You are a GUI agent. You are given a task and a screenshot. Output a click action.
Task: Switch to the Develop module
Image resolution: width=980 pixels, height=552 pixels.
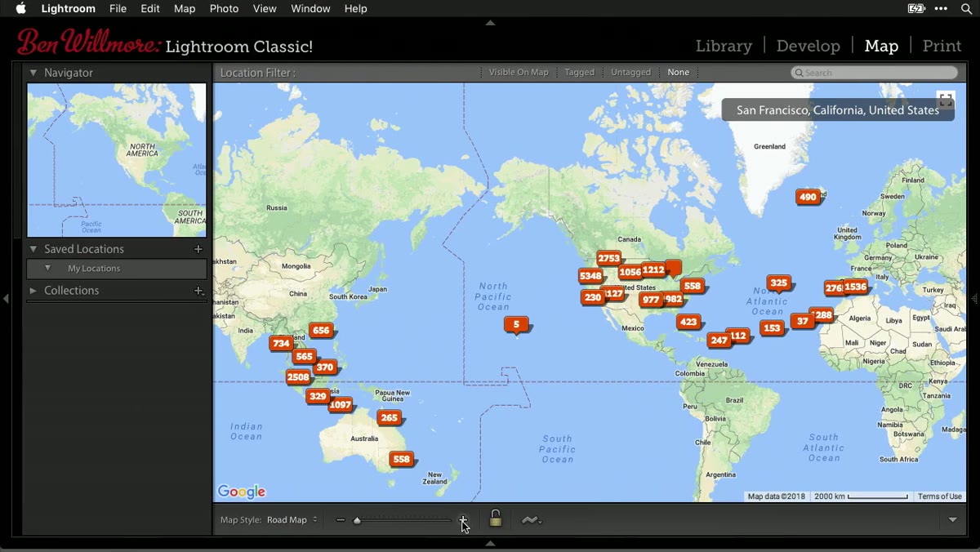tap(808, 46)
